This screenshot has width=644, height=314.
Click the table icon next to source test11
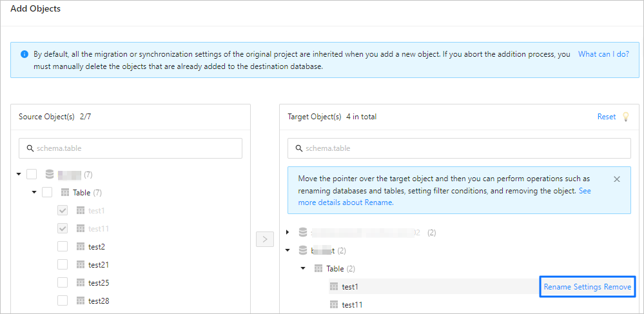click(81, 228)
